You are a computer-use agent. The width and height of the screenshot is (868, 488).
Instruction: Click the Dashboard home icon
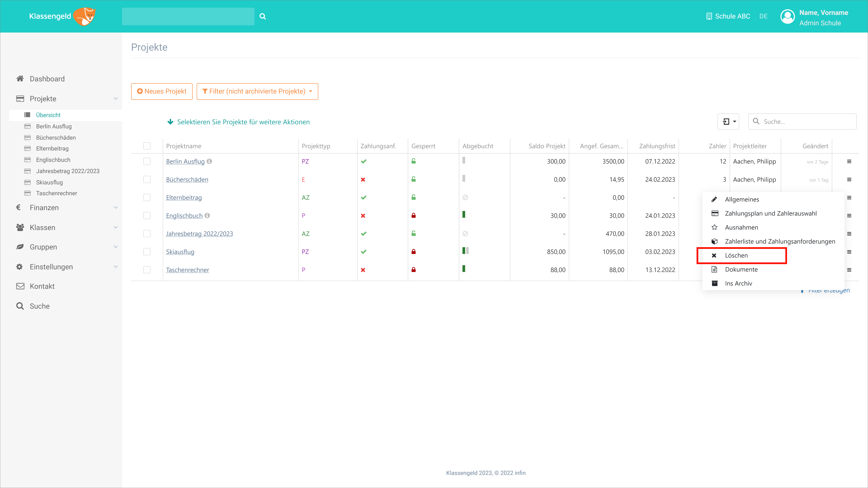coord(20,78)
